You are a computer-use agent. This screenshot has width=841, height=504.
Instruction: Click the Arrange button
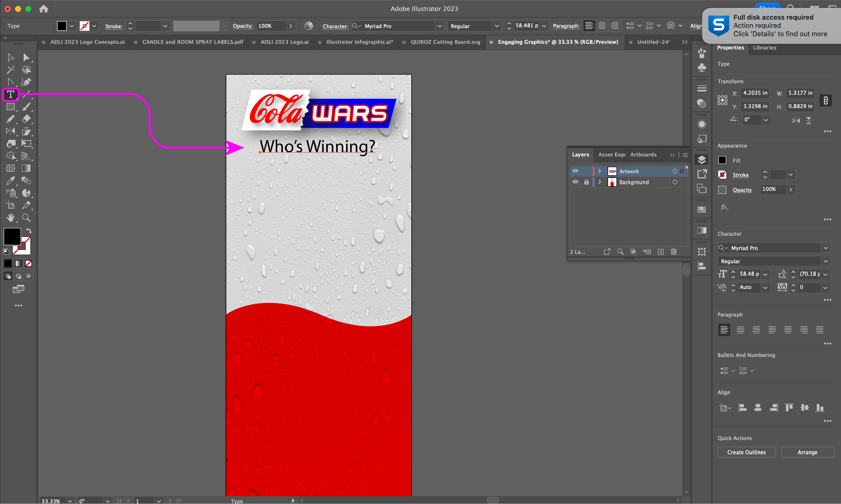(807, 452)
